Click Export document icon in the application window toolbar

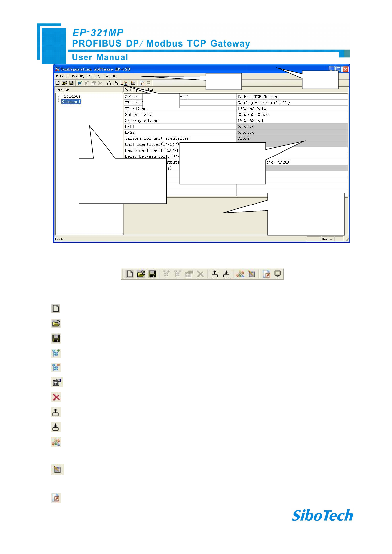(x=142, y=83)
